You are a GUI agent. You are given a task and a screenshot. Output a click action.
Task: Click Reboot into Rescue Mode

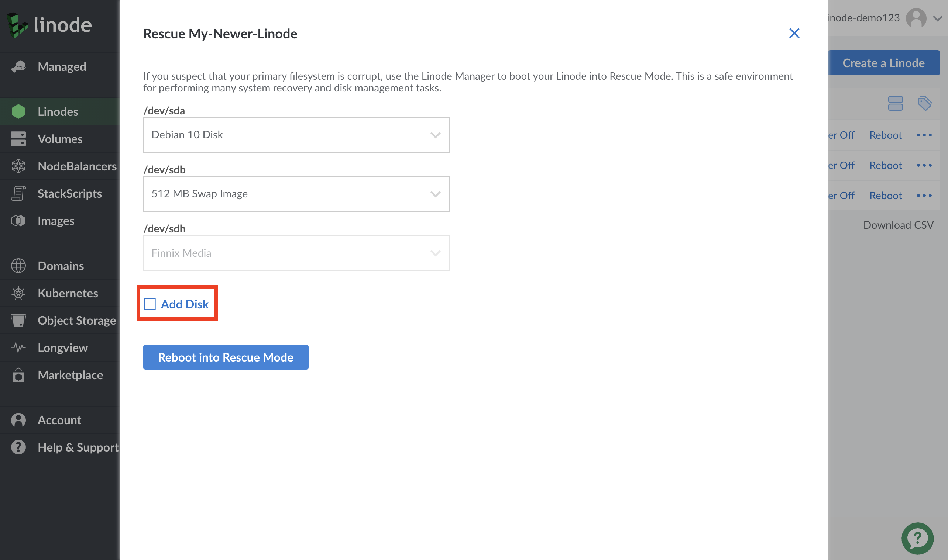[226, 357]
